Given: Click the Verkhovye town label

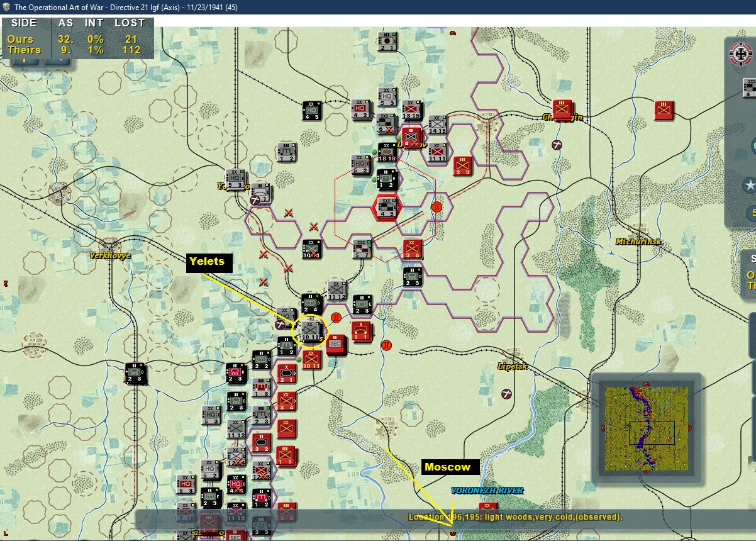Looking at the screenshot, I should point(110,255).
